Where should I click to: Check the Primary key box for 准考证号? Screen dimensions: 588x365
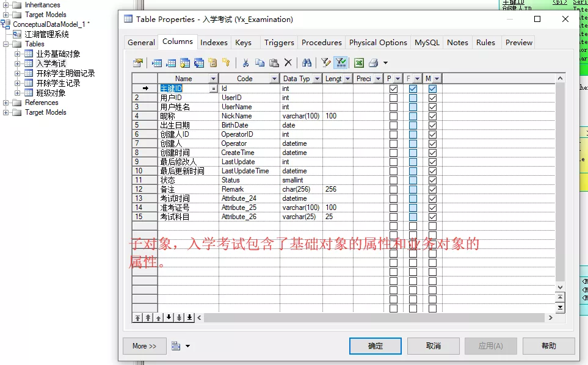(393, 208)
